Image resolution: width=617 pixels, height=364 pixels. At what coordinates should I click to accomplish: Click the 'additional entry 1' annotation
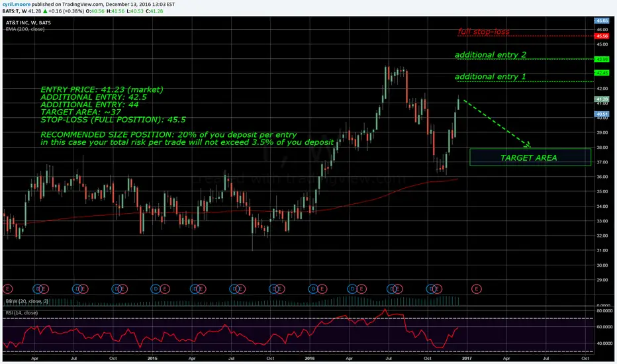[x=491, y=76]
